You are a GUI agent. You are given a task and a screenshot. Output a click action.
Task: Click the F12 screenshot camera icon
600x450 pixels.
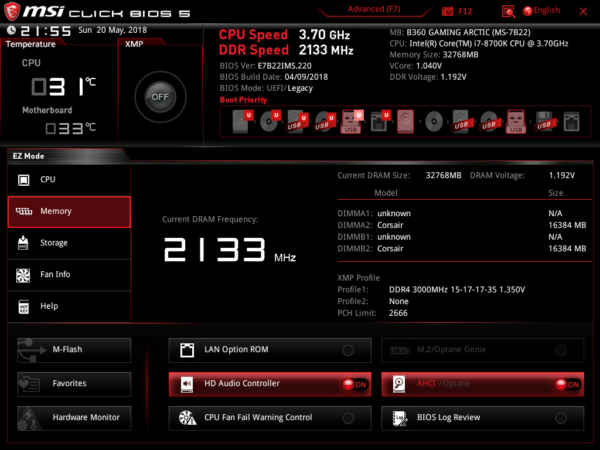tap(447, 11)
